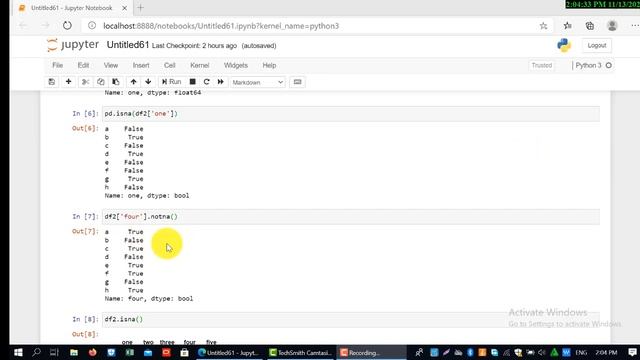Open the cell type Markdown dropdown

point(258,82)
